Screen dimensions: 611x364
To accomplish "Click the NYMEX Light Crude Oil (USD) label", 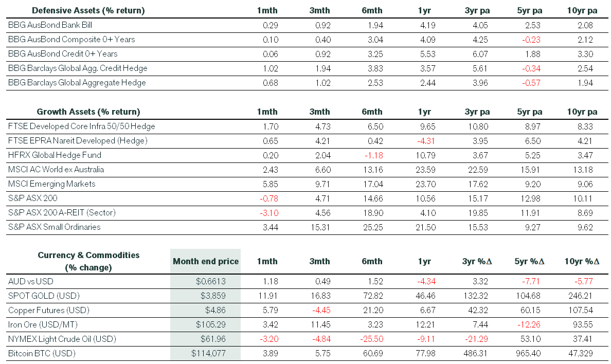I will (62, 339).
